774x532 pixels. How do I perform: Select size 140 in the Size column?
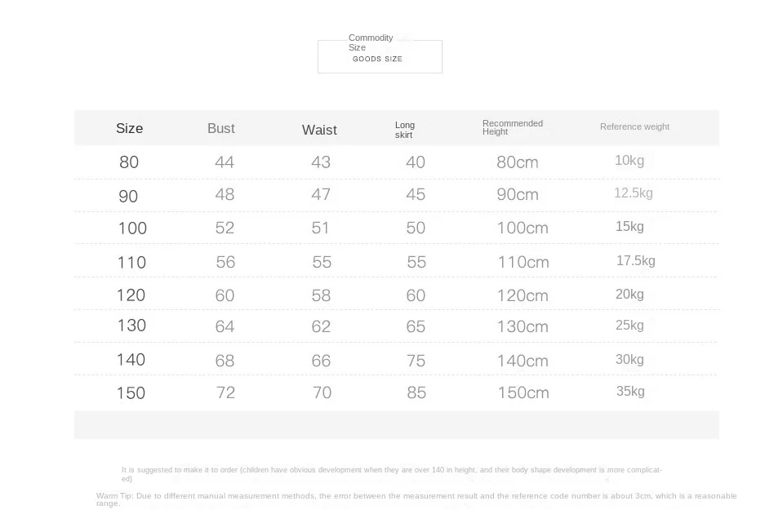pyautogui.click(x=131, y=359)
